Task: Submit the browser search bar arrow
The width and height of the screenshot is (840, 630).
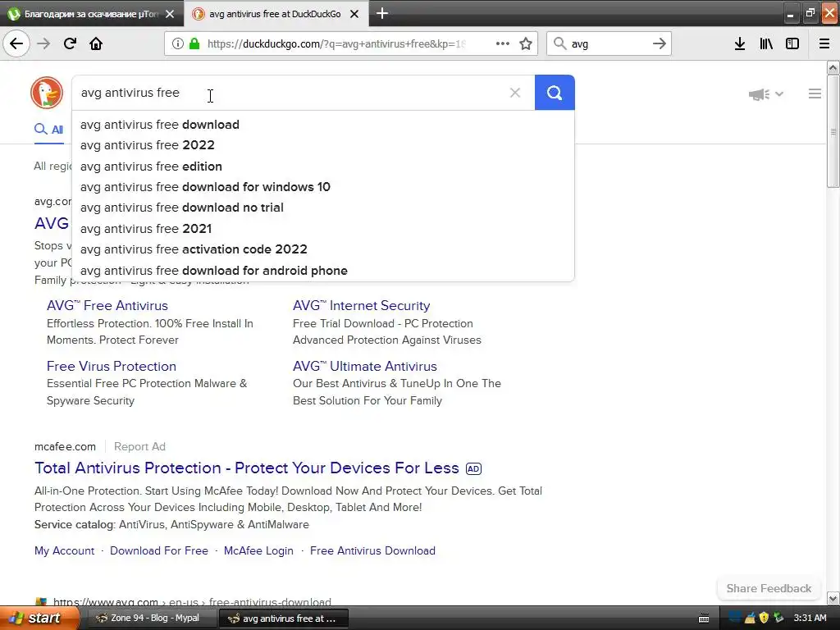Action: coord(660,43)
